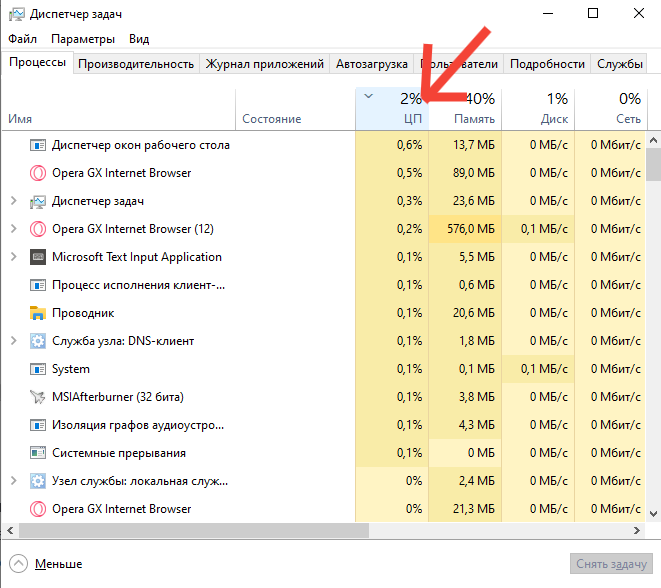Viewport: 661px width, 588px height.
Task: Click the Opera GX Internet Browser (12) icon
Action: click(38, 229)
